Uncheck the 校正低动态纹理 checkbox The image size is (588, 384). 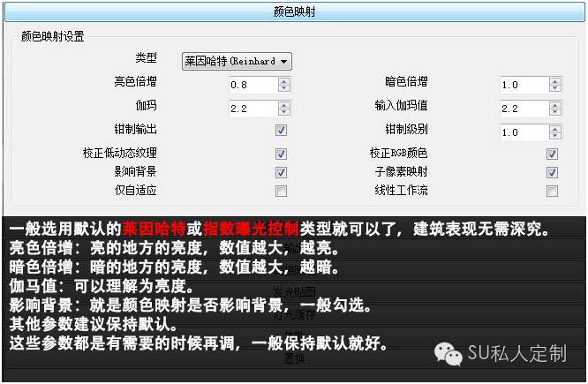click(281, 154)
